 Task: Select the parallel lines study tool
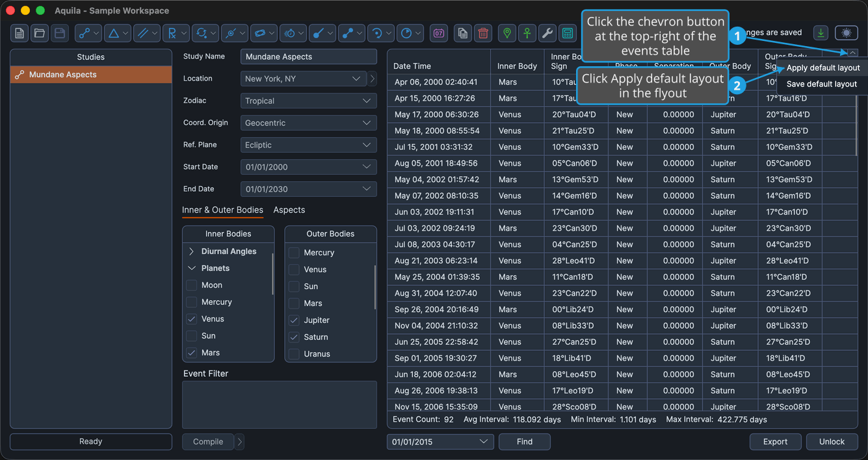coord(147,33)
